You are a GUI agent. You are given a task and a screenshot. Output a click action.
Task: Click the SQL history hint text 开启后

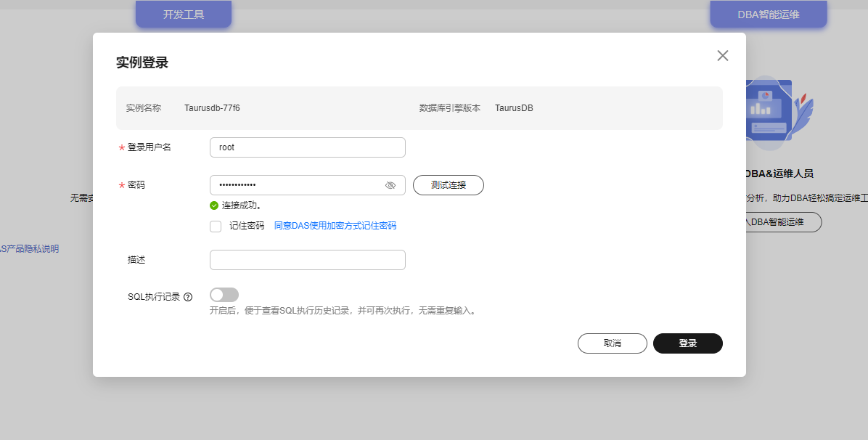coord(343,311)
